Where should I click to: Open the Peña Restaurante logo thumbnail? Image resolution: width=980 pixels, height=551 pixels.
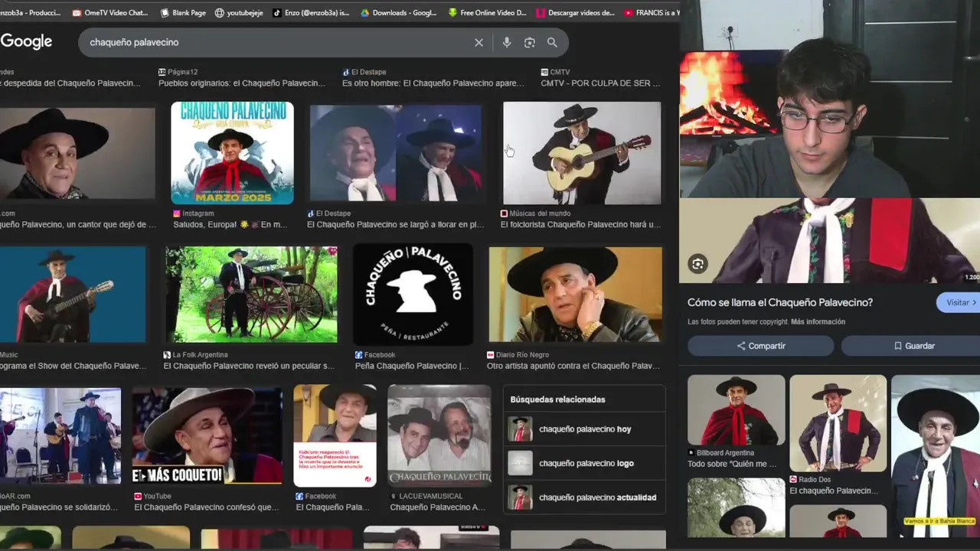(413, 295)
